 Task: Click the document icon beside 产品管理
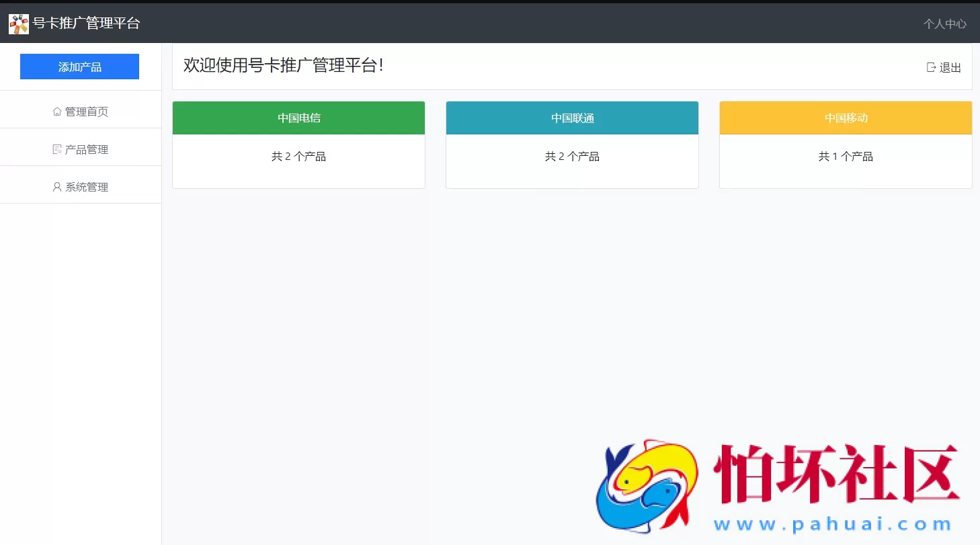[57, 149]
